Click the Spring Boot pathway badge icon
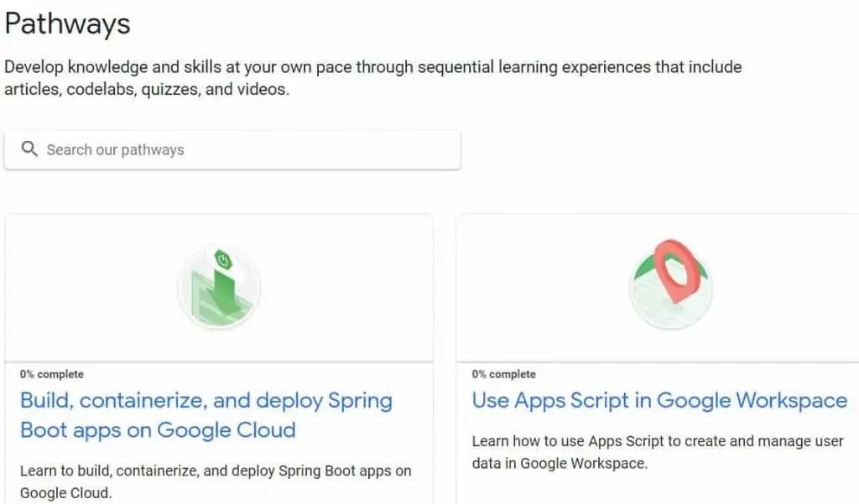859x504 pixels. (x=219, y=288)
